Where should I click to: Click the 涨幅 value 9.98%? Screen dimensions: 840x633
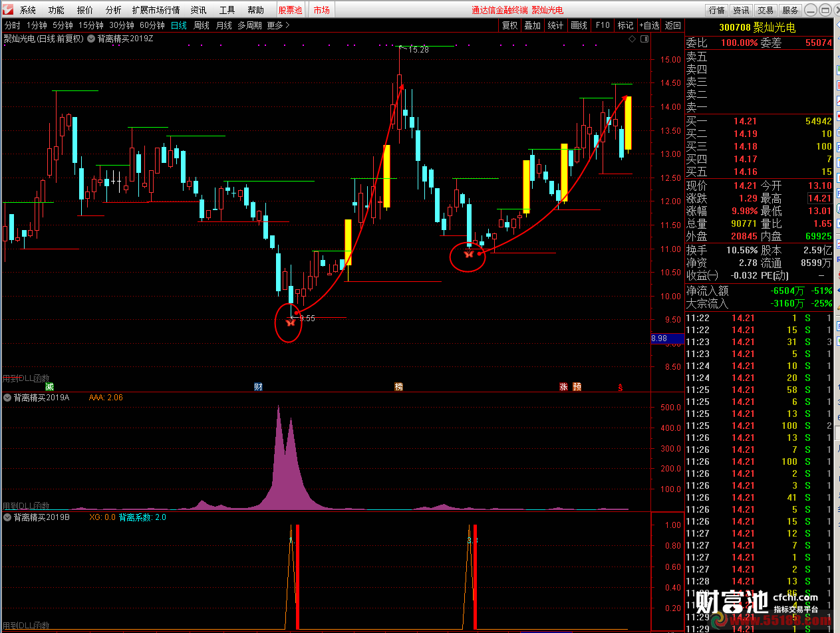click(x=745, y=211)
